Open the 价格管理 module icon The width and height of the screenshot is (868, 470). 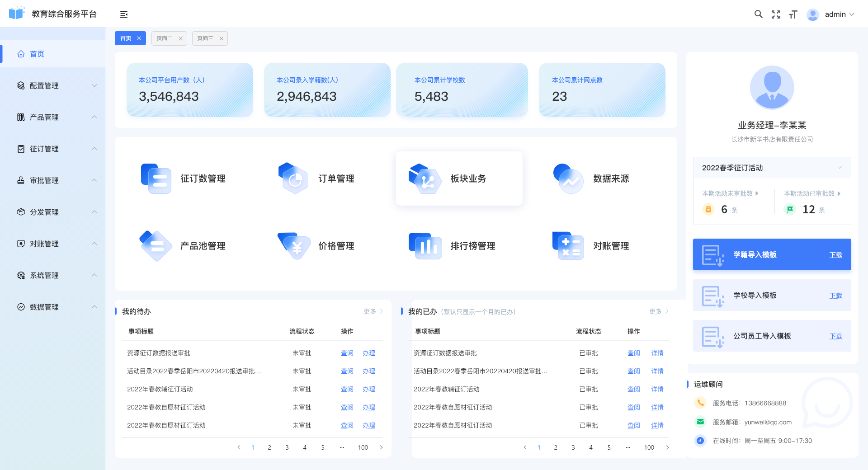(294, 246)
